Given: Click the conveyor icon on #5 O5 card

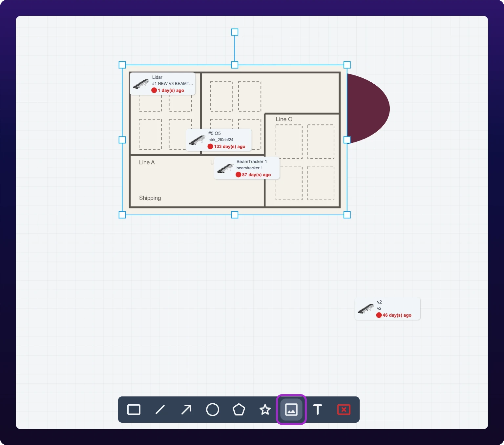Looking at the screenshot, I should pyautogui.click(x=197, y=140).
